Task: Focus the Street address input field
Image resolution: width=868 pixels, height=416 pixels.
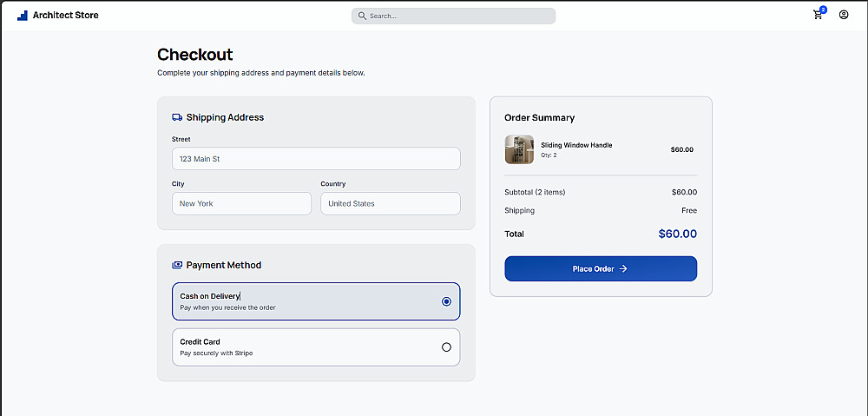Action: [316, 159]
